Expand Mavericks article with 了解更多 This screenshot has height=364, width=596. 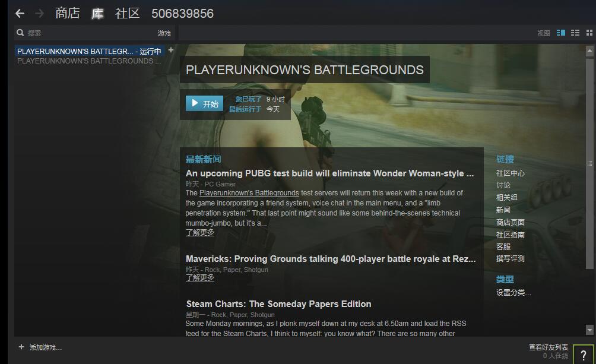(200, 278)
